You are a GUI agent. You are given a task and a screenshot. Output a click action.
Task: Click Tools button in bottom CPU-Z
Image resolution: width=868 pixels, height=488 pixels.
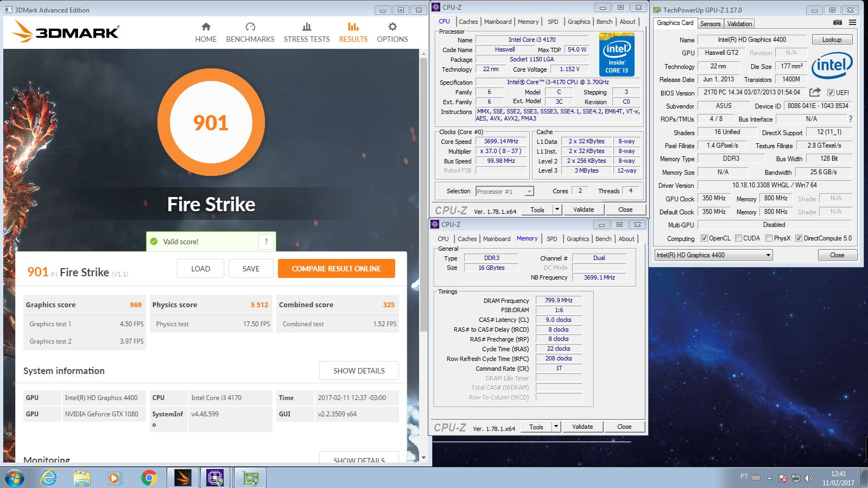[x=536, y=427]
